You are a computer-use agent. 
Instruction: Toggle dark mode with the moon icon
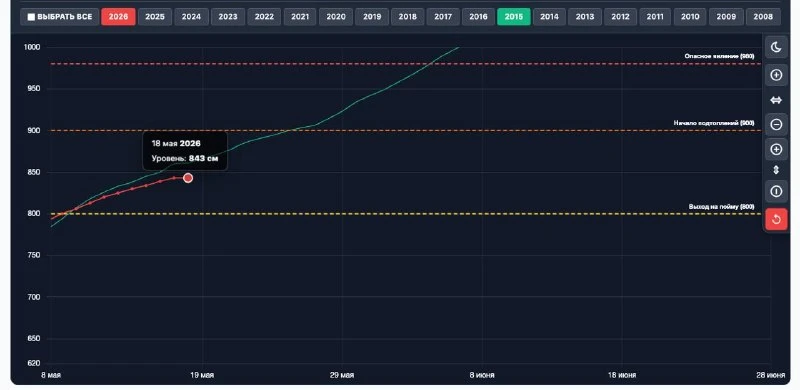(x=776, y=47)
